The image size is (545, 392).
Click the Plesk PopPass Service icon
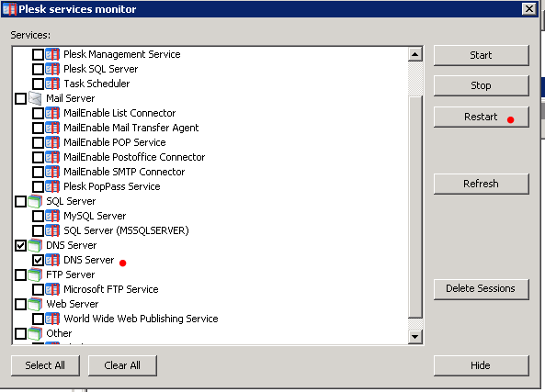tap(52, 186)
